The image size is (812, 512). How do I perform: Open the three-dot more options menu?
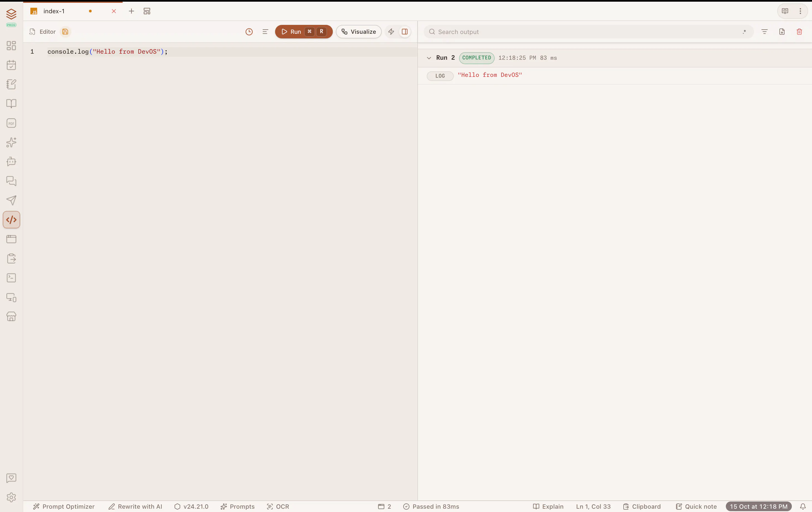pos(800,11)
